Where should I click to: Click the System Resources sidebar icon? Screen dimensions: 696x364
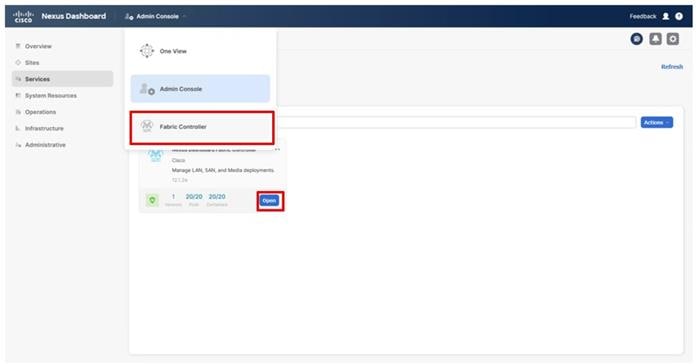tap(18, 95)
